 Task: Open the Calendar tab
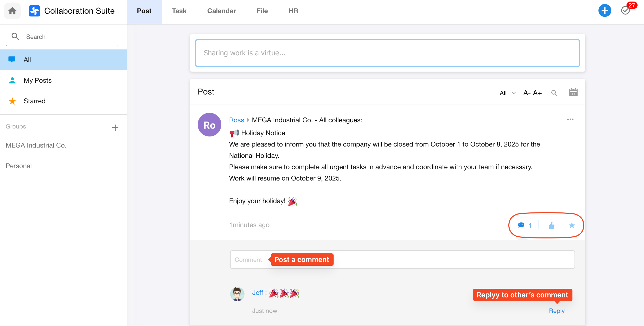click(x=221, y=11)
